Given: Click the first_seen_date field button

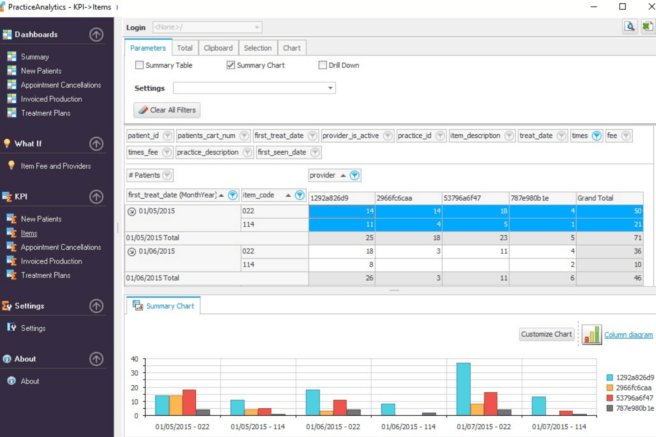Looking at the screenshot, I should coord(289,152).
